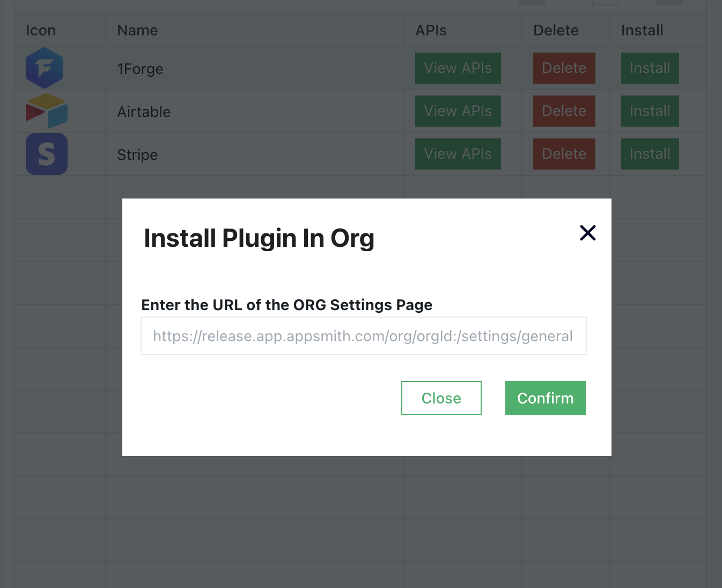Delete the Airtable plugin

click(564, 111)
